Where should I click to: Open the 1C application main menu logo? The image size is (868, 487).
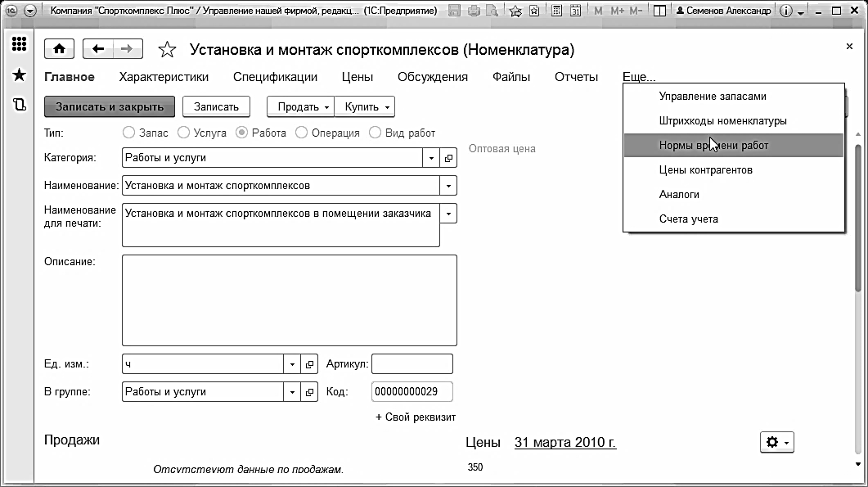click(x=11, y=11)
